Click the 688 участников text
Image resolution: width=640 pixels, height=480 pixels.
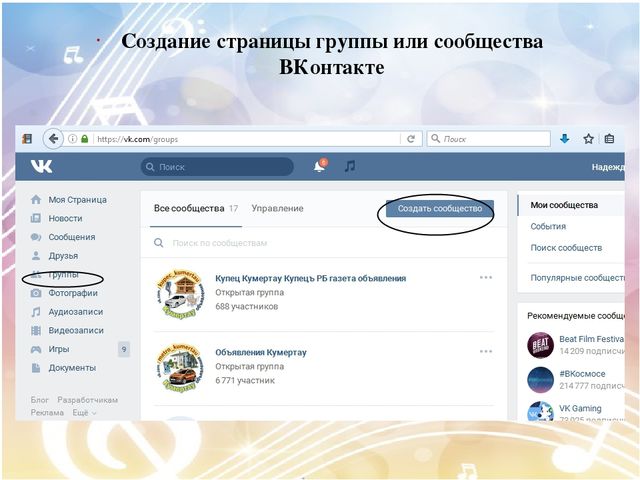[247, 307]
